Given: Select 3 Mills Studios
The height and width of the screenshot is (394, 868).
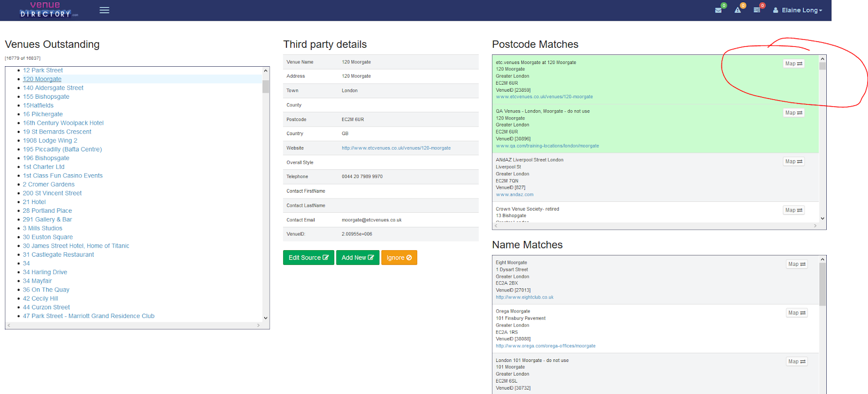Looking at the screenshot, I should [x=43, y=228].
